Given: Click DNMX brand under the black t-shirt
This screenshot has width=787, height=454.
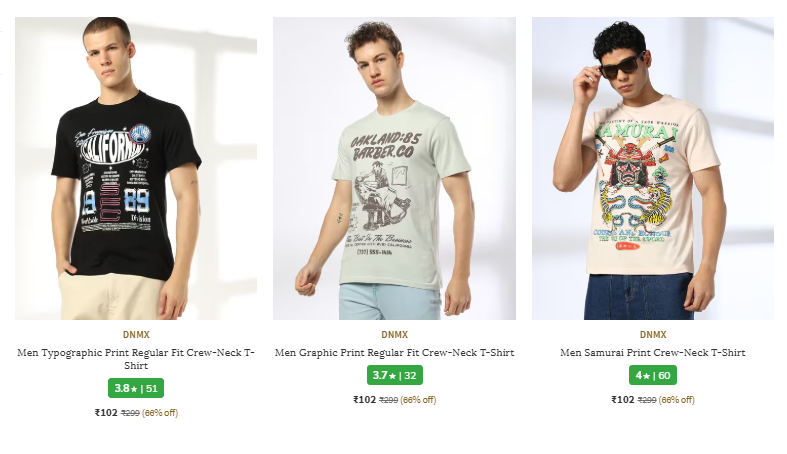Looking at the screenshot, I should (x=136, y=335).
